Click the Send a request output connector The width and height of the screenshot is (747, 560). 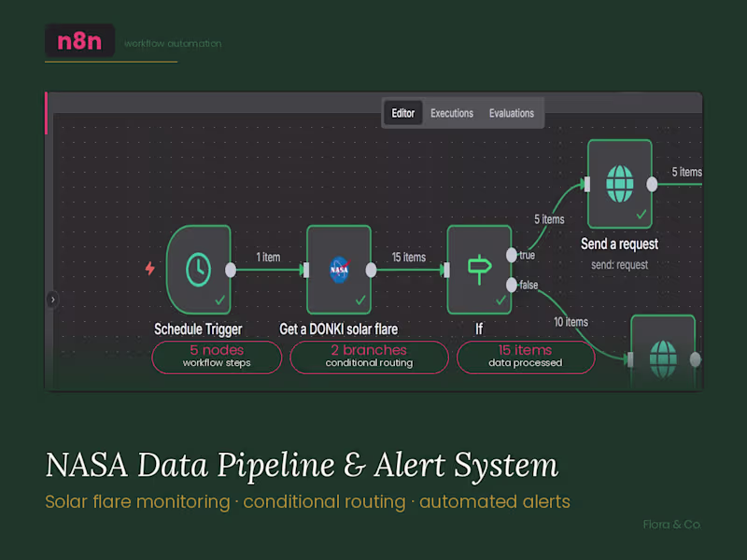[652, 184]
